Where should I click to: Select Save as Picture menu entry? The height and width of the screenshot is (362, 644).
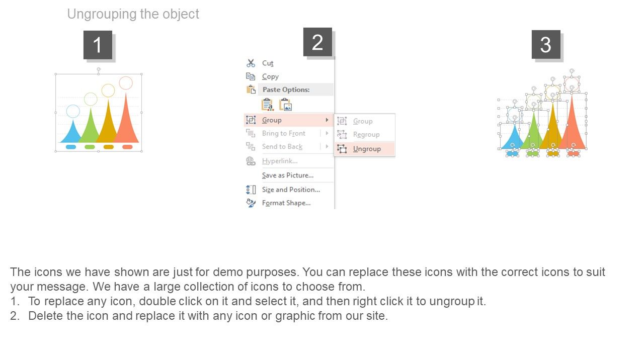click(x=289, y=175)
